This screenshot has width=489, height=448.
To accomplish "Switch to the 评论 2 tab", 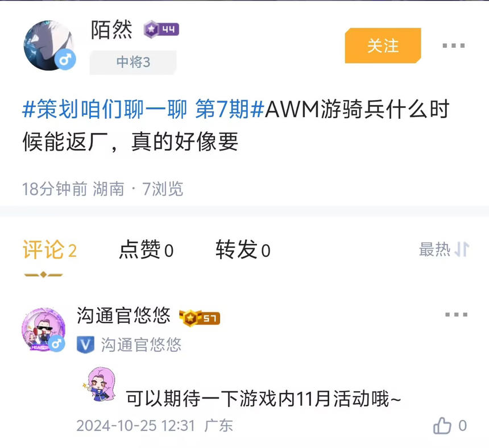I will (49, 250).
